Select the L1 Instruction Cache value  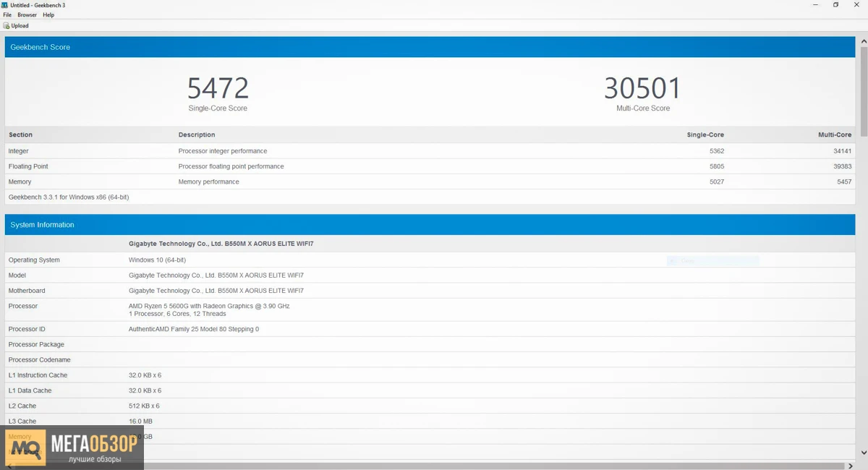tap(145, 375)
